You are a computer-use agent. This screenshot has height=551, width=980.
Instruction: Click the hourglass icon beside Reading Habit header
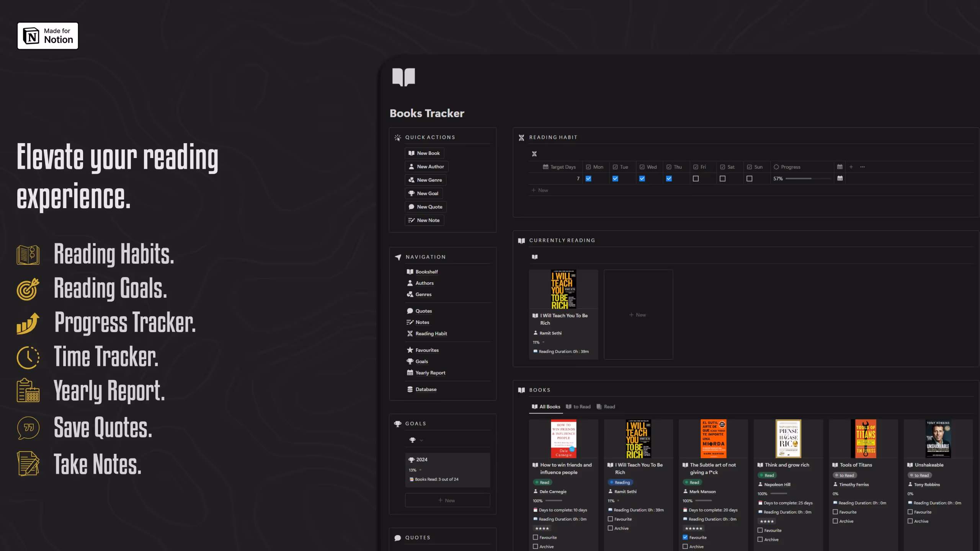coord(521,137)
